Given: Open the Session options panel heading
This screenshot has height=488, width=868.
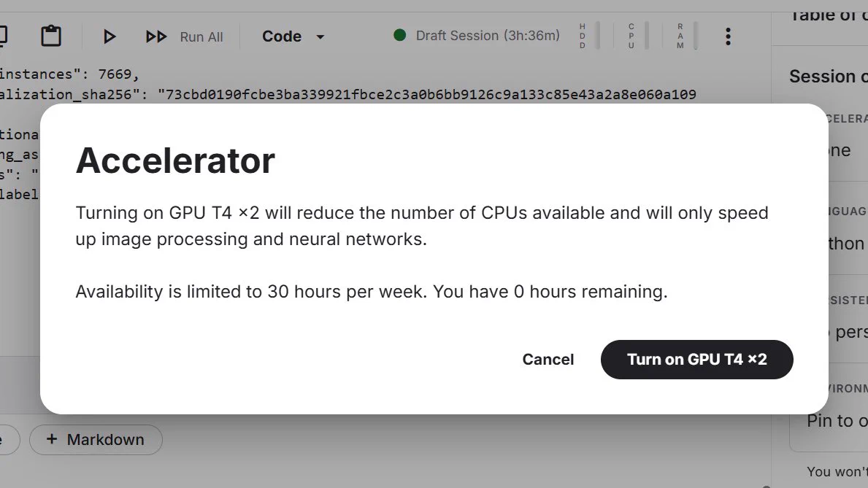Looking at the screenshot, I should pyautogui.click(x=828, y=77).
